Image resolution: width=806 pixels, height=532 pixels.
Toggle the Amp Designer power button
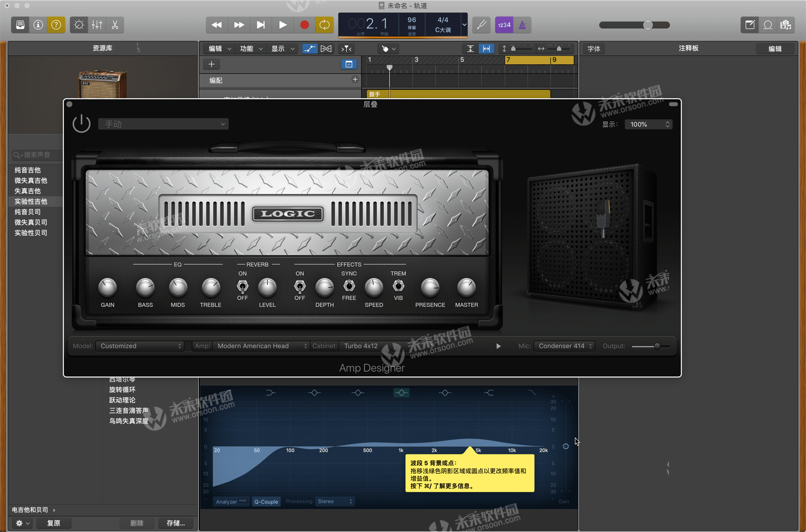[x=82, y=124]
